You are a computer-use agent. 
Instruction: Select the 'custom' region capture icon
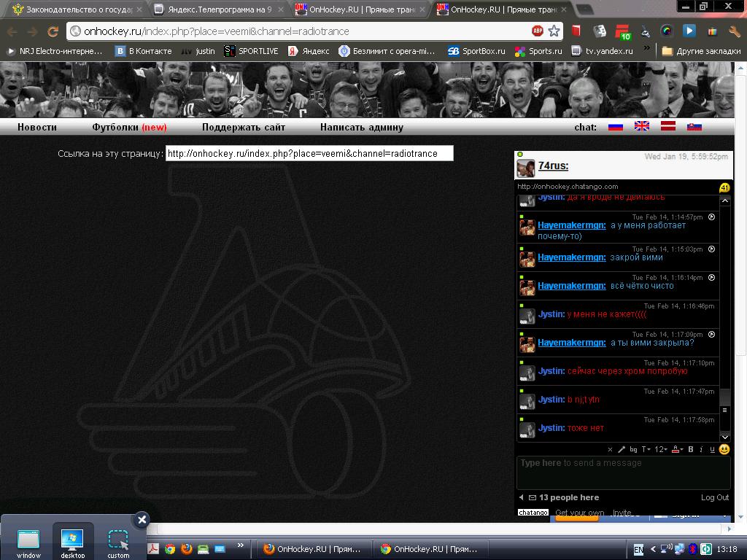118,542
